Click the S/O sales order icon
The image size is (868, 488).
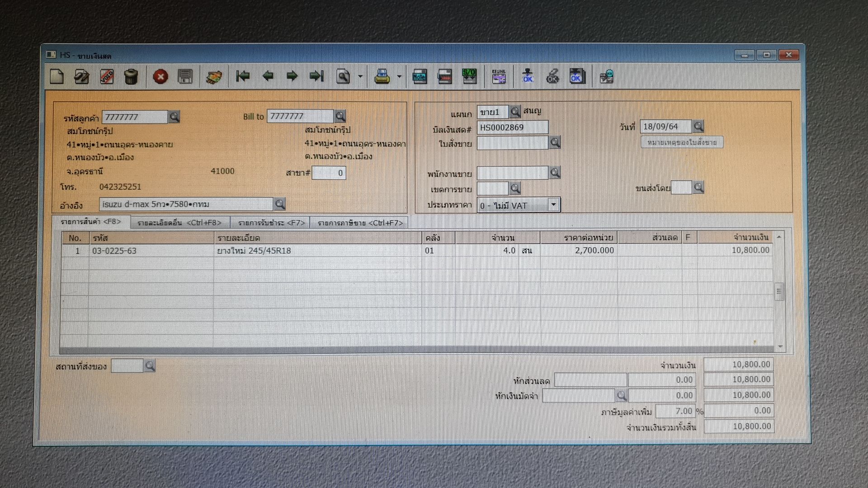pos(469,76)
